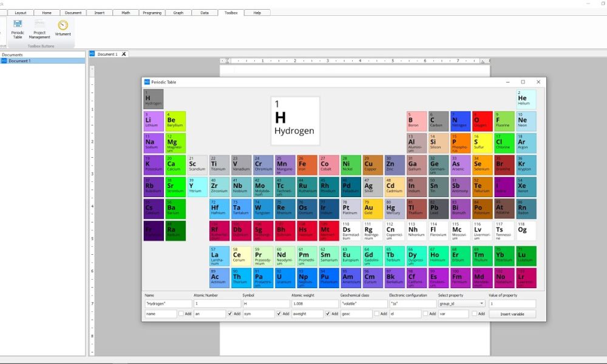Select the Fluorine element cell
The image size is (607, 364).
(x=504, y=121)
